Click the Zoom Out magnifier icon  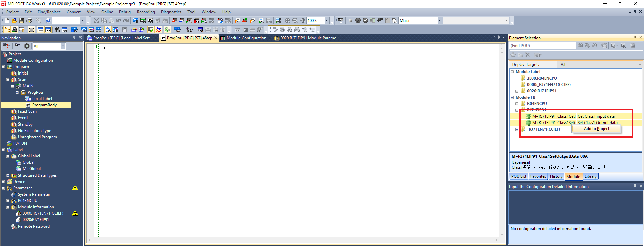295,21
